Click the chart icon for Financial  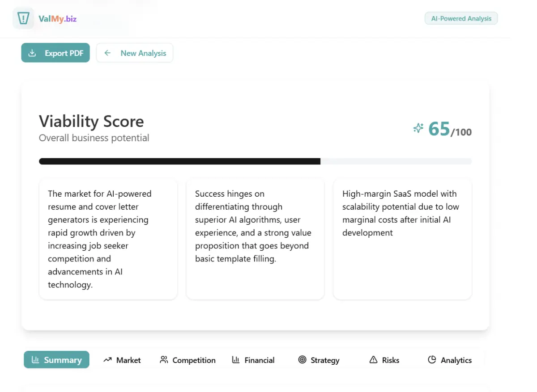pyautogui.click(x=235, y=360)
